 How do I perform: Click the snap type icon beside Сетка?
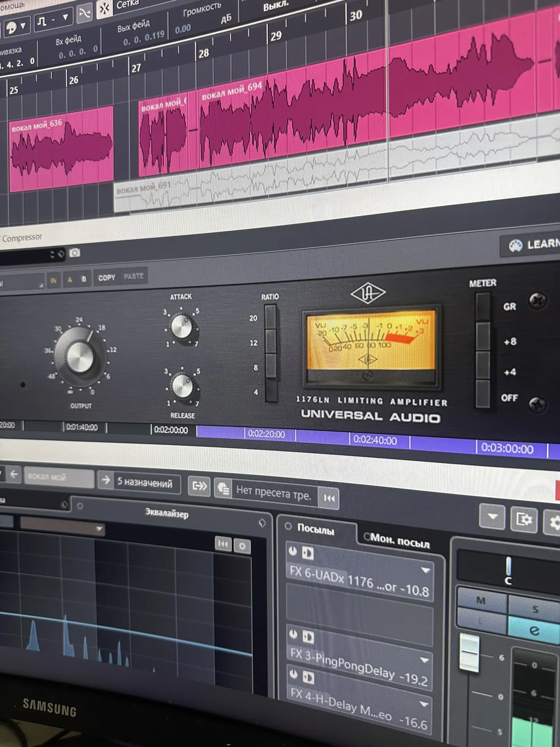point(104,9)
